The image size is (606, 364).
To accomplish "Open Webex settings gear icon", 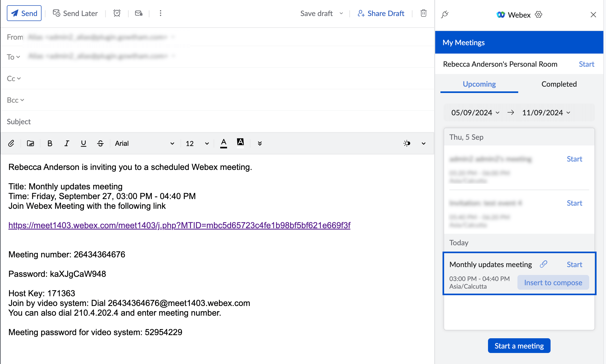I will pyautogui.click(x=538, y=14).
